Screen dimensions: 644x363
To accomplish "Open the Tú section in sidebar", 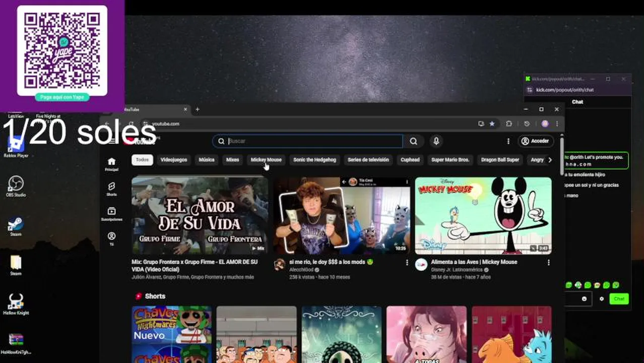I will click(111, 239).
